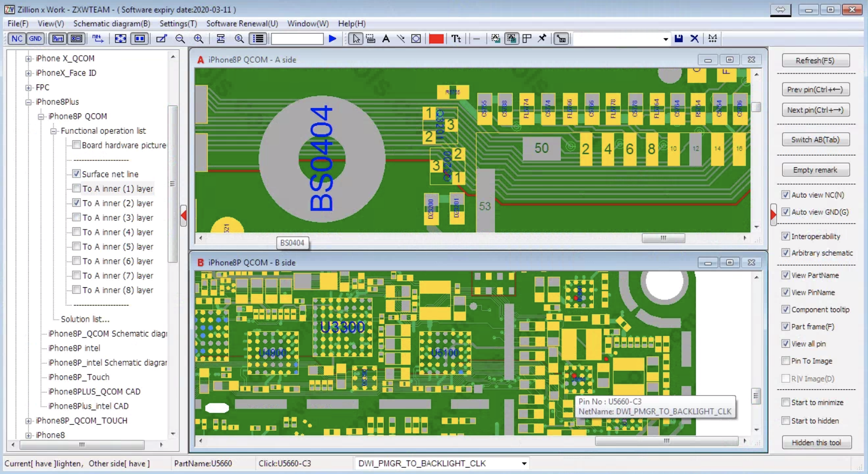Click the dashed selection rectangle tool
868x474 pixels.
(x=371, y=38)
